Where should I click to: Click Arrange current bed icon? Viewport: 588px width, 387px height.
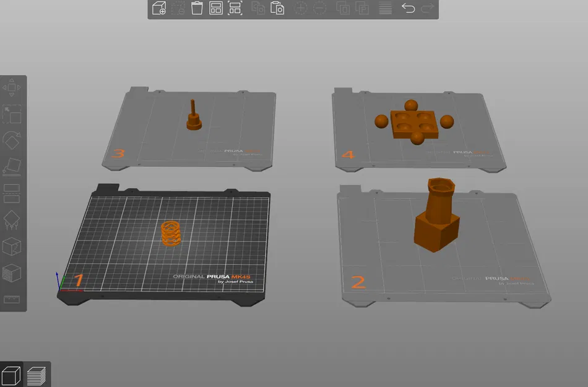point(235,8)
